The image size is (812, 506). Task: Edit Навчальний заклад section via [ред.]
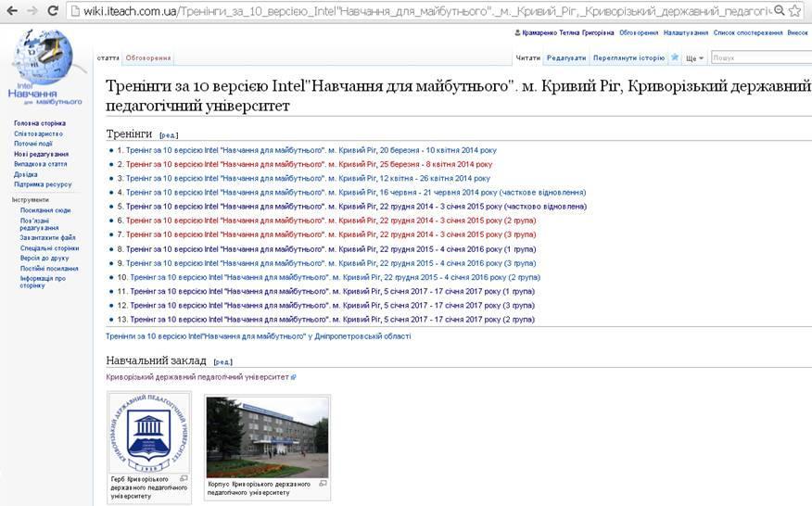coord(223,362)
